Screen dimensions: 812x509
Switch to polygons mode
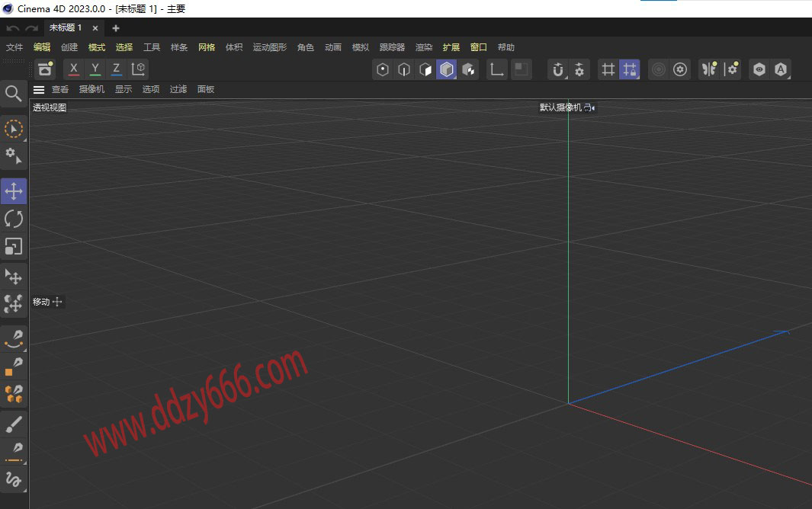(425, 69)
